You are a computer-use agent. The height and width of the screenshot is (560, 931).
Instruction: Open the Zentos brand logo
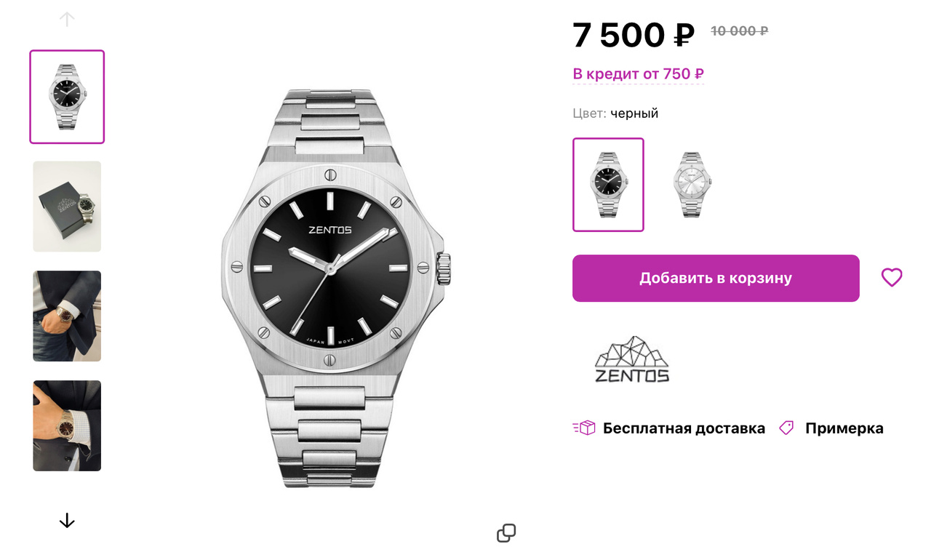[631, 359]
